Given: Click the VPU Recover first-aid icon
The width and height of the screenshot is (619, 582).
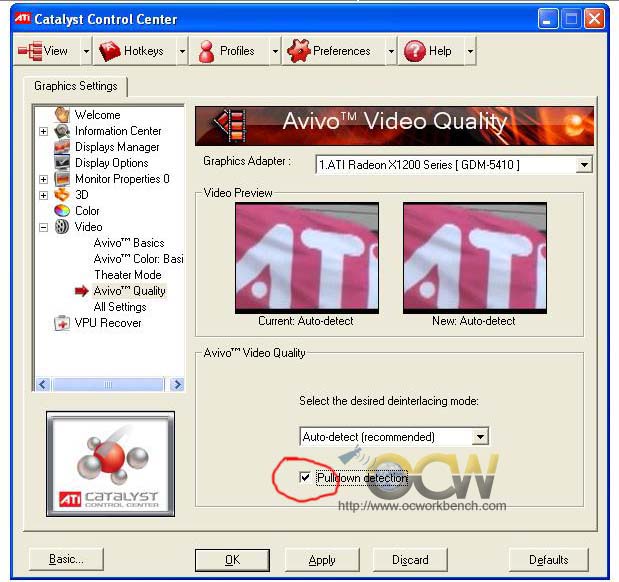Looking at the screenshot, I should point(62,323).
